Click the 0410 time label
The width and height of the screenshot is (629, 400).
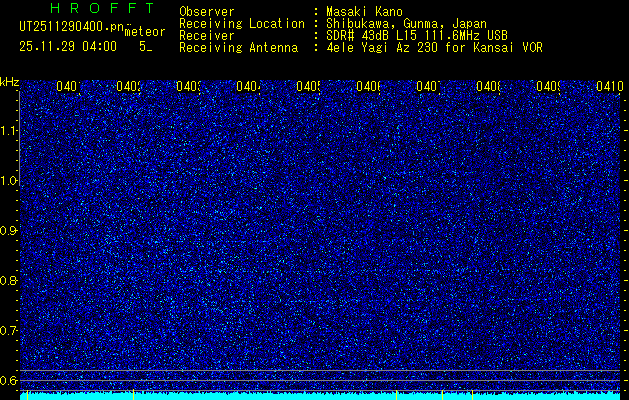[609, 86]
